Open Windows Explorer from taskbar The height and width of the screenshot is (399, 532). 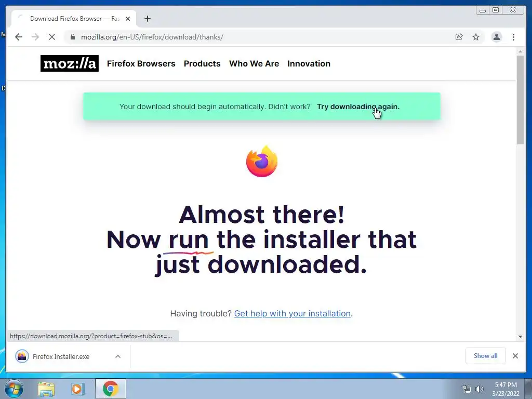pos(46,389)
